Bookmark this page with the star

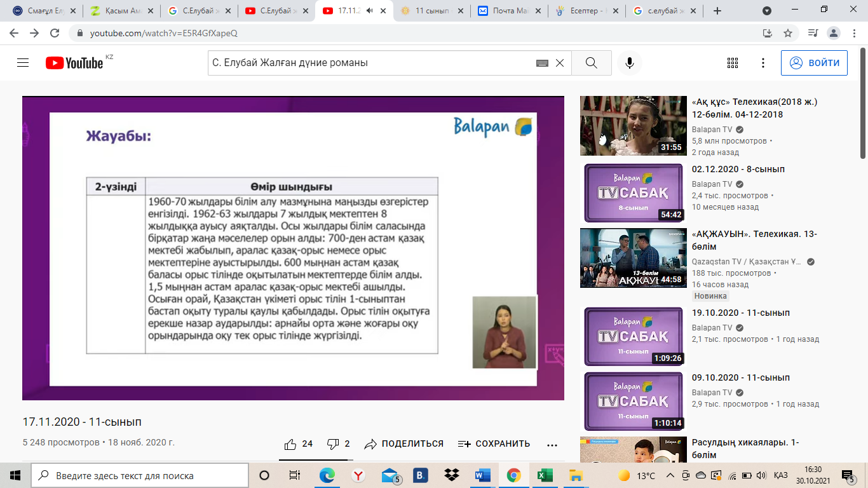point(788,33)
